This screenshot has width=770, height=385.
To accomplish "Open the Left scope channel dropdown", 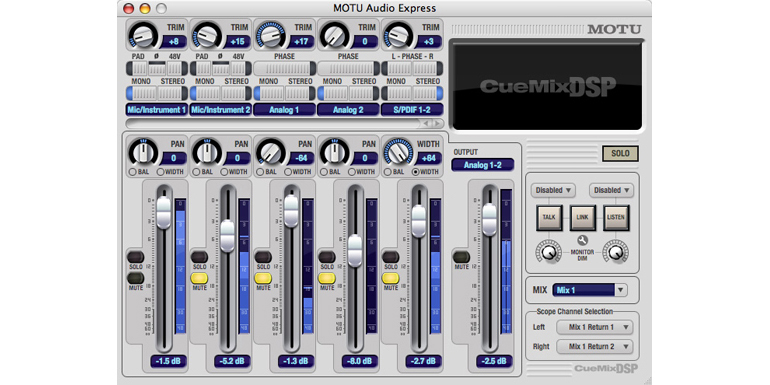I will pos(595,327).
